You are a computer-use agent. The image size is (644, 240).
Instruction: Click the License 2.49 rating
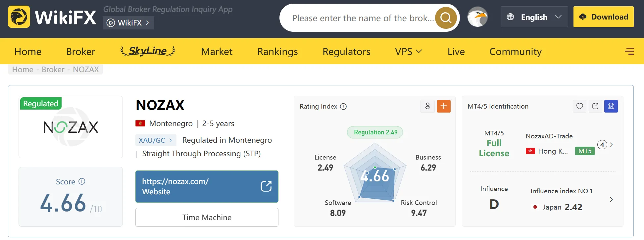click(x=325, y=163)
